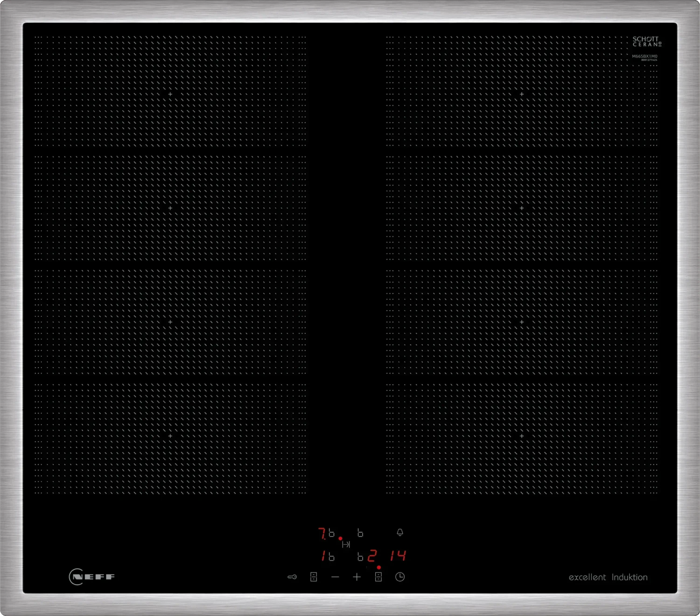The height and width of the screenshot is (616, 700).
Task: Select the zone symbol next to red 7
Action: (331, 533)
